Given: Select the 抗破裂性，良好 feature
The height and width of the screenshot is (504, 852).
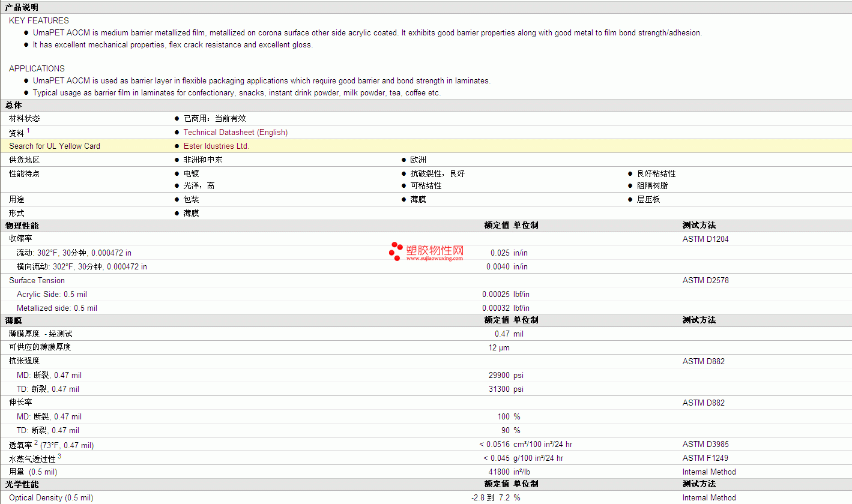Looking at the screenshot, I should pos(438,173).
